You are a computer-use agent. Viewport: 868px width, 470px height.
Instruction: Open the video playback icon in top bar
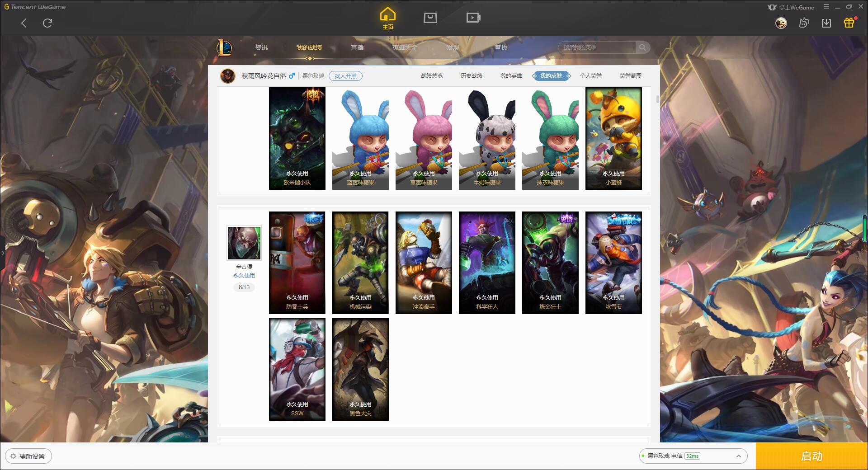(x=473, y=18)
